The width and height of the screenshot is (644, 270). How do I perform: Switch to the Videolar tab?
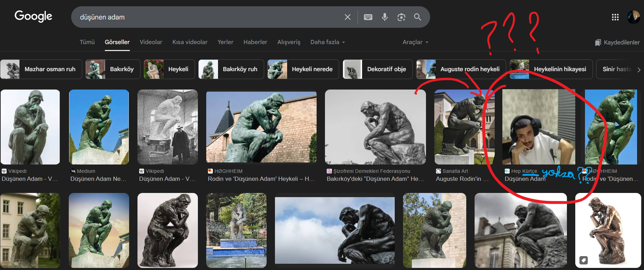click(x=151, y=42)
